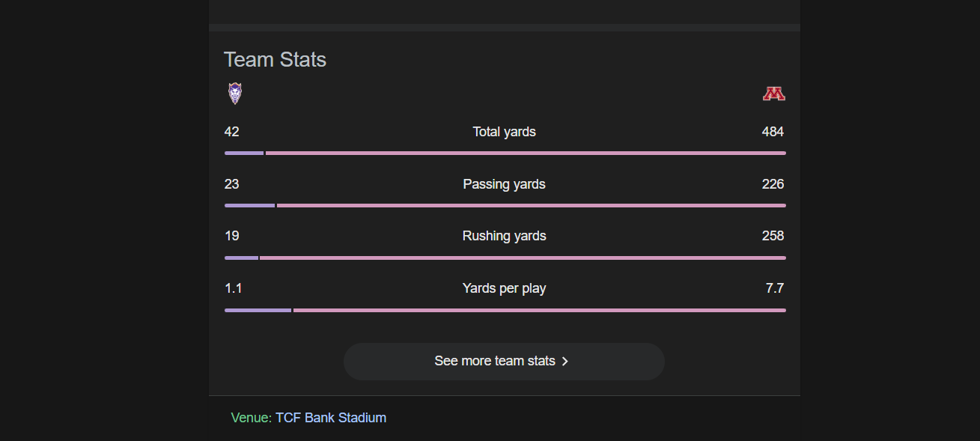Click the Minnesota M team logo
The image size is (980, 441).
click(x=773, y=94)
